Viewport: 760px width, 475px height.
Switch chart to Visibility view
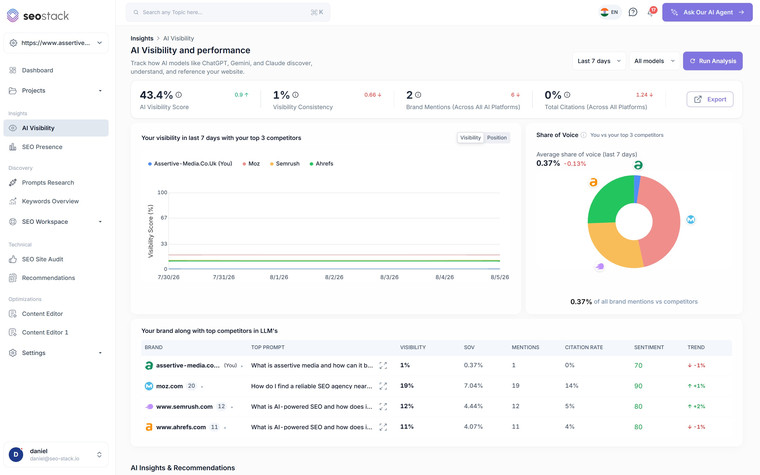tap(470, 138)
